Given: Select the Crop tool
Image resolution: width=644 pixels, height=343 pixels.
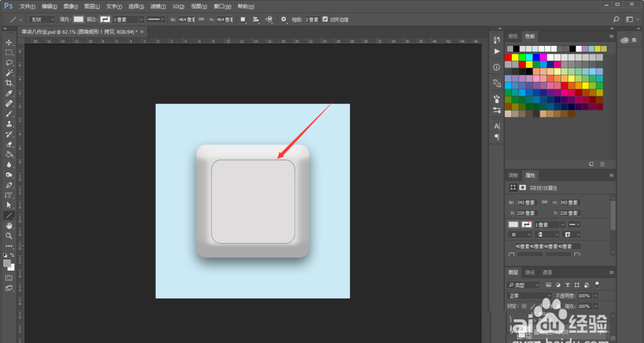Looking at the screenshot, I should tap(9, 83).
